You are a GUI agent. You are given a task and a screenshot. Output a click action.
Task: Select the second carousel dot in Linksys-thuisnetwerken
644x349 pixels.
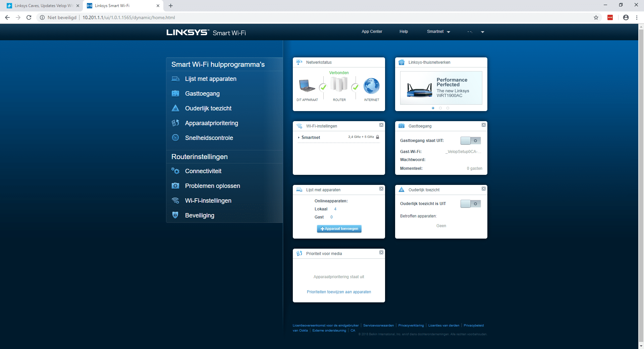click(440, 108)
